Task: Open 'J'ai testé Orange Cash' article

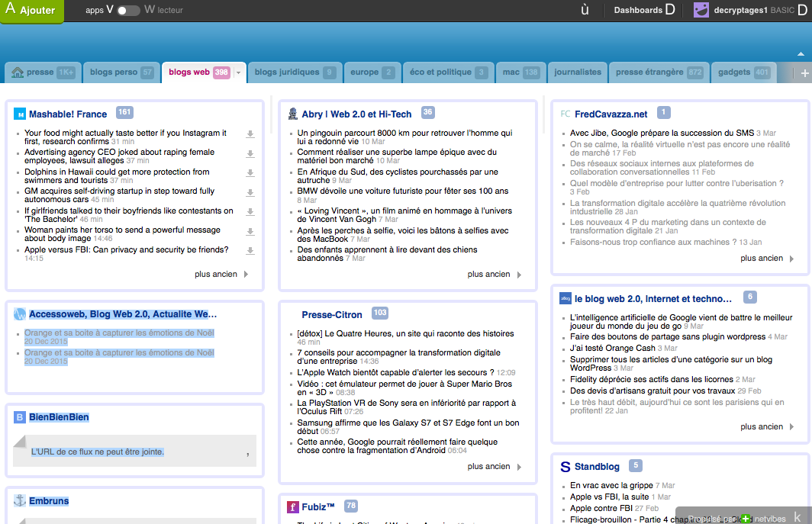Action: coord(613,348)
